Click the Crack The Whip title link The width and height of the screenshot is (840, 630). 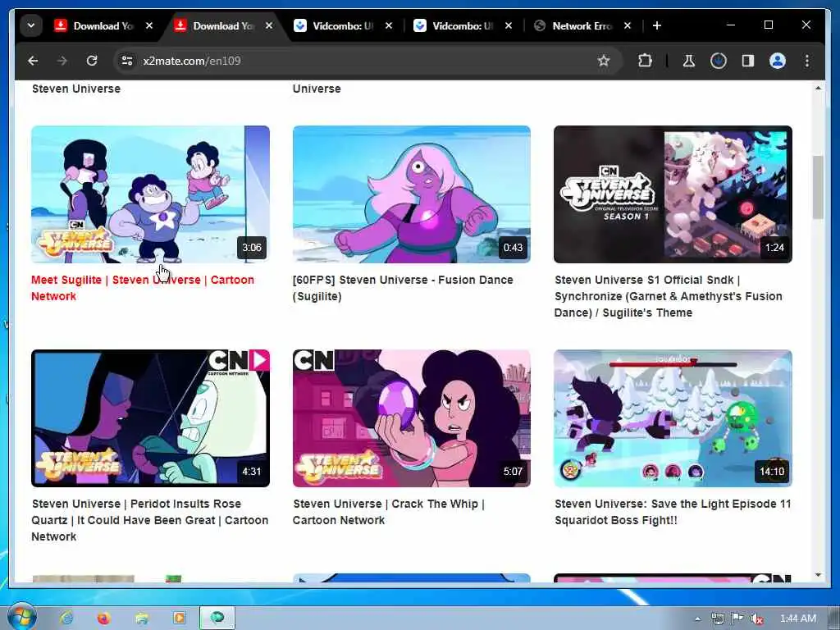[388, 512]
